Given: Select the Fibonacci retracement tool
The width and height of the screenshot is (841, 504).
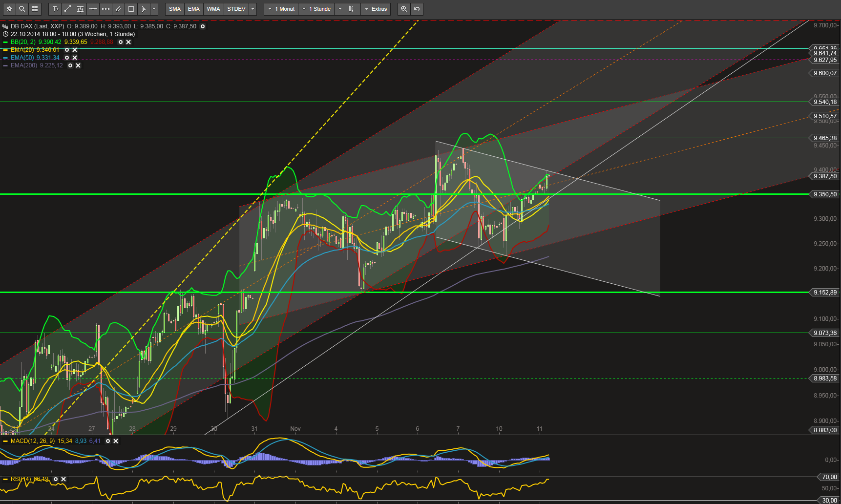Looking at the screenshot, I should click(81, 9).
